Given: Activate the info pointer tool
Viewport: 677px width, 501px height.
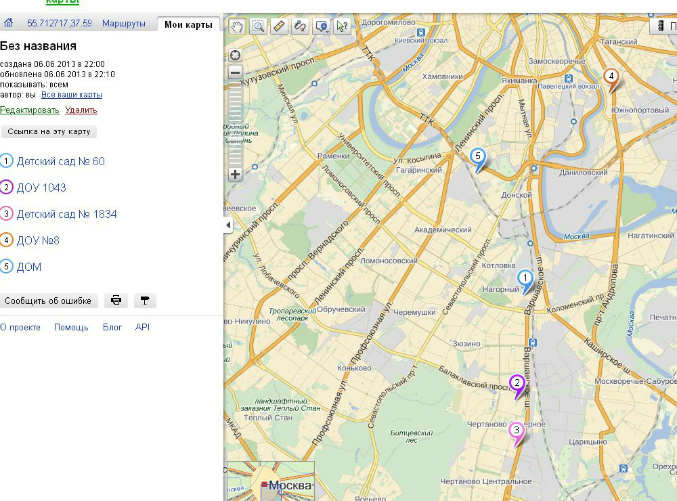Looking at the screenshot, I should (x=342, y=25).
